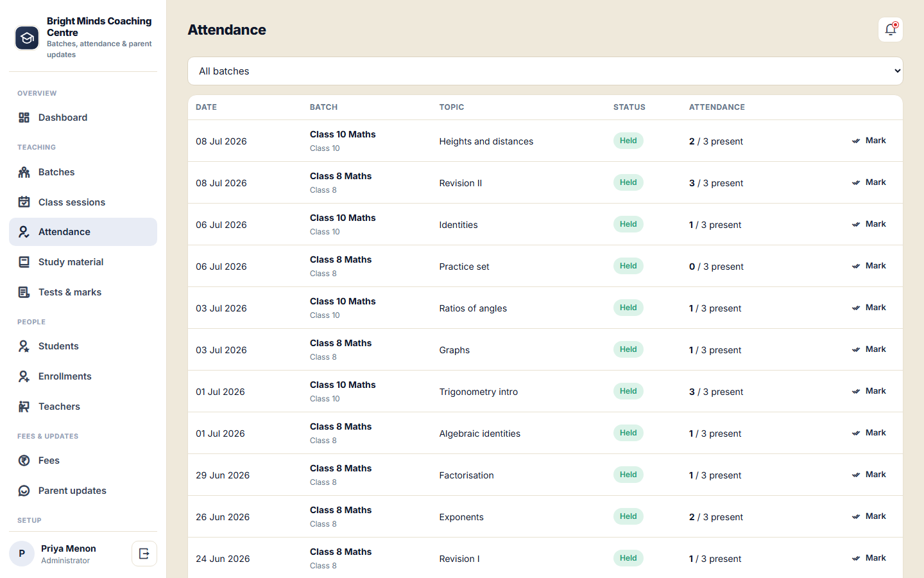Click the Tests & marks sheet icon
The image size is (924, 578).
[24, 292]
